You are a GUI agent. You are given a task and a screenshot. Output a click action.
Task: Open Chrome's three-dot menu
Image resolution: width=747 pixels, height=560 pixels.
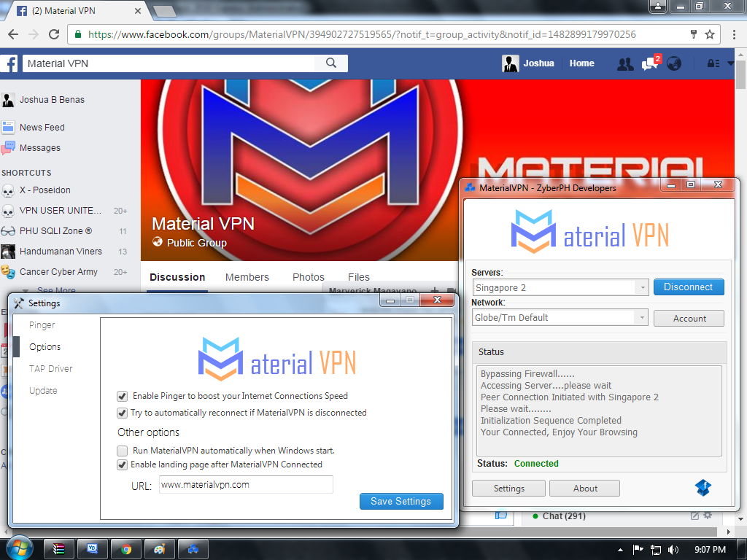(x=734, y=34)
